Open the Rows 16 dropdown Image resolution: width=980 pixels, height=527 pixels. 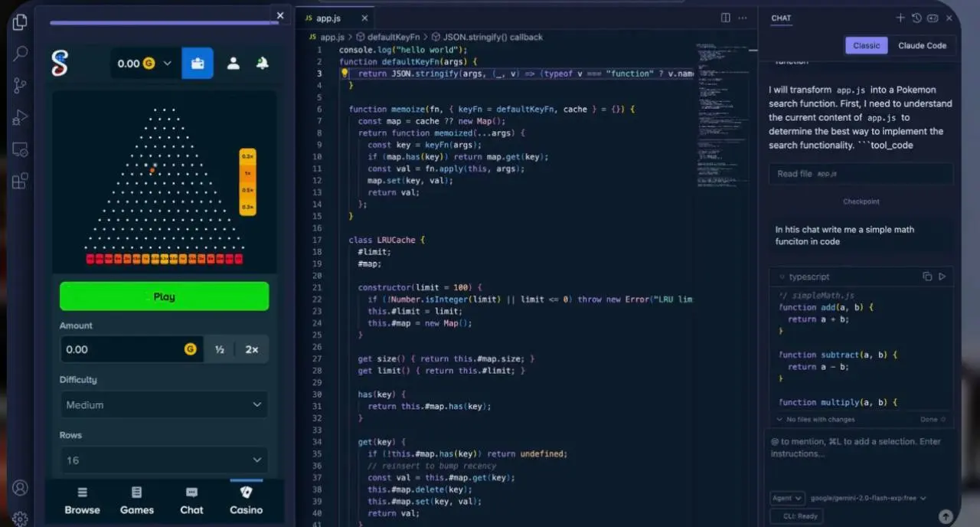(x=164, y=460)
